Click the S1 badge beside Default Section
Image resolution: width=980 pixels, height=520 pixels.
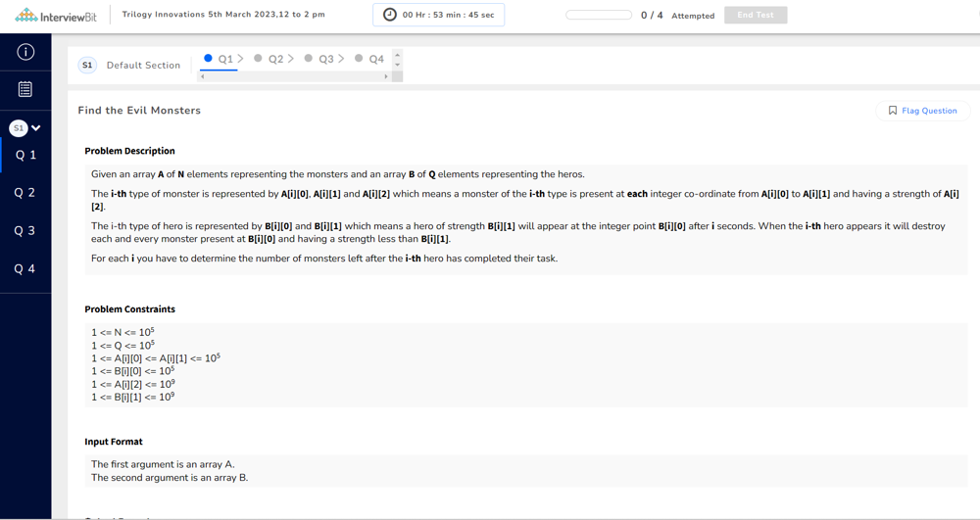pyautogui.click(x=87, y=65)
